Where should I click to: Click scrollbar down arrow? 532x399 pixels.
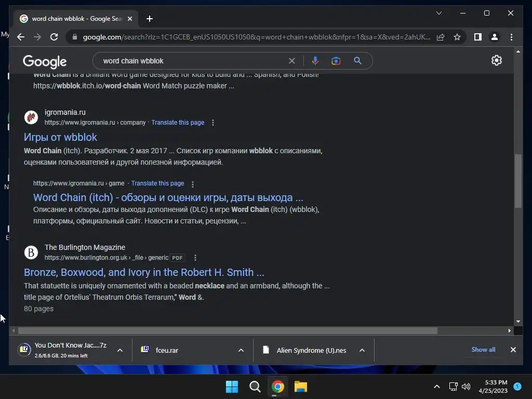click(518, 321)
